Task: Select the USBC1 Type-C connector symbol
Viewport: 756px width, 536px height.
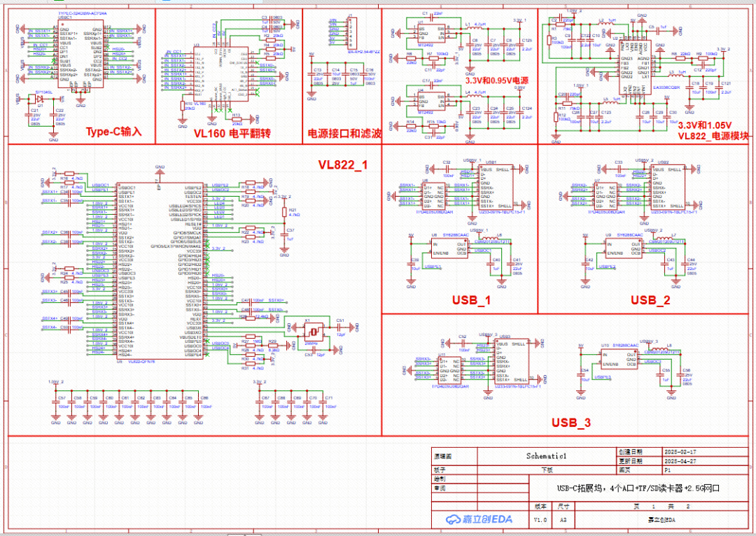Action: pyautogui.click(x=81, y=53)
